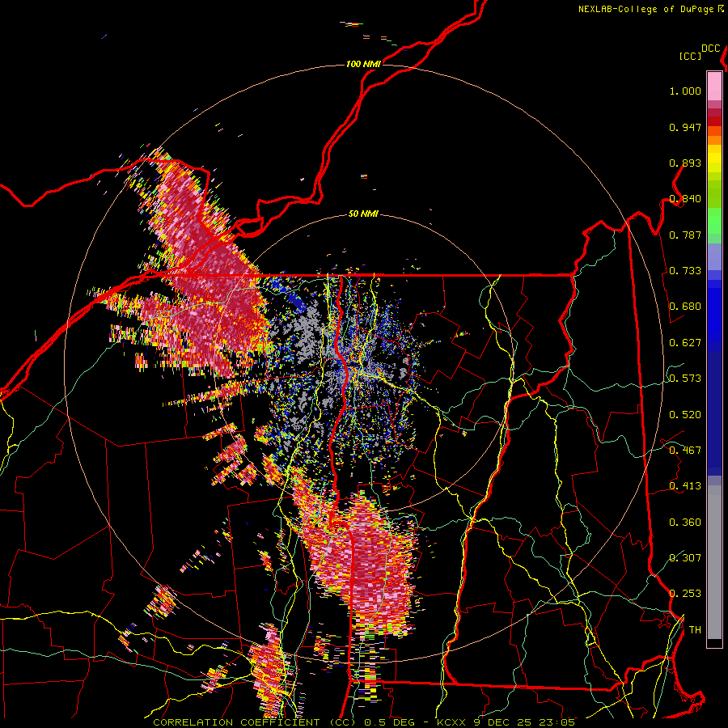Click the 0.947 legend value
This screenshot has height=728, width=728.
pos(685,127)
